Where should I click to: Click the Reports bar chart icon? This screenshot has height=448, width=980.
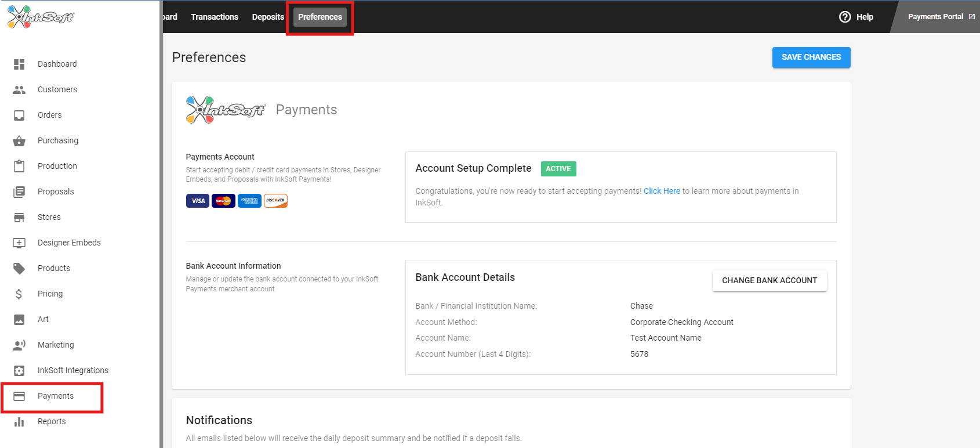pyautogui.click(x=19, y=422)
